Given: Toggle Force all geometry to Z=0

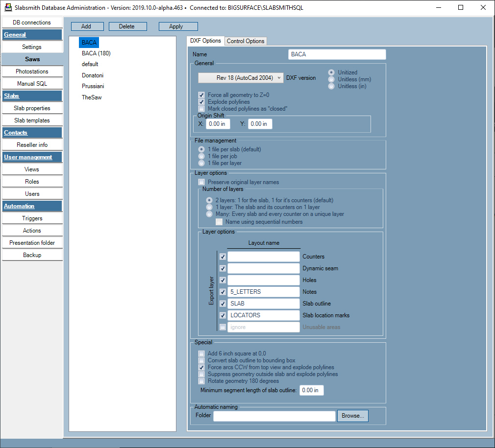Looking at the screenshot, I should tap(201, 95).
